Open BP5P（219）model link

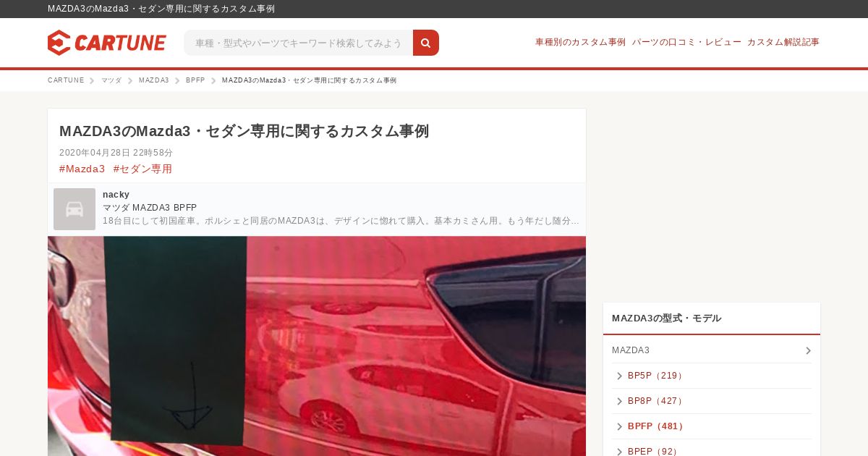point(656,376)
